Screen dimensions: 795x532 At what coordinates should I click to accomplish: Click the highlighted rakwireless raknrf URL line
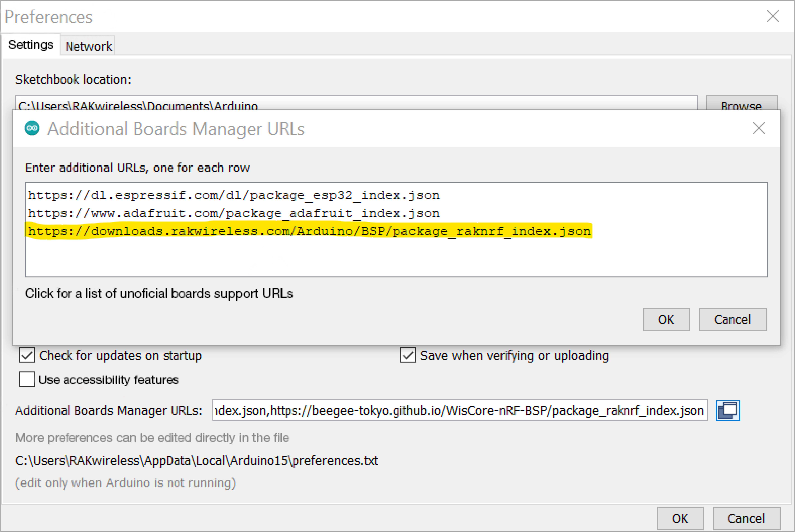(309, 231)
